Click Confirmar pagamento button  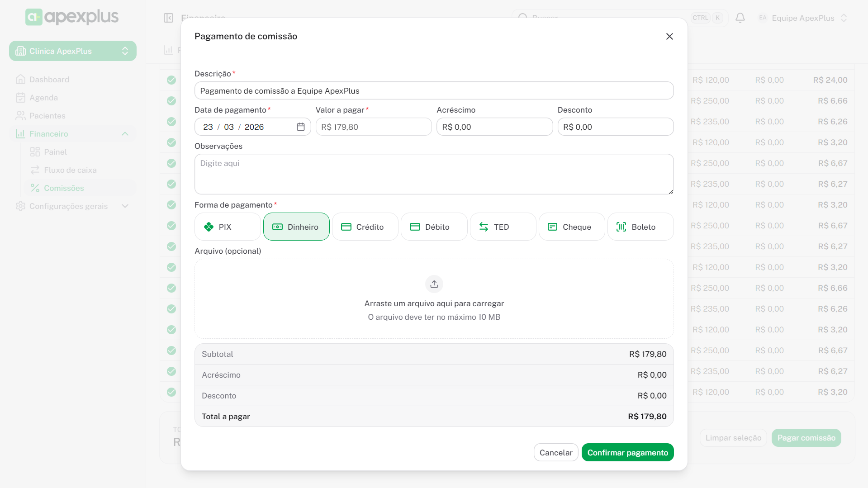coord(627,452)
